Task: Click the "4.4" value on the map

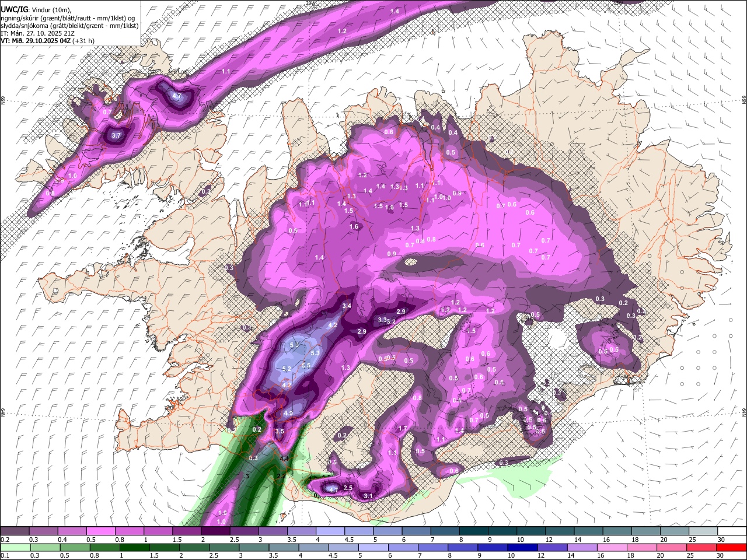Action: [x=284, y=459]
